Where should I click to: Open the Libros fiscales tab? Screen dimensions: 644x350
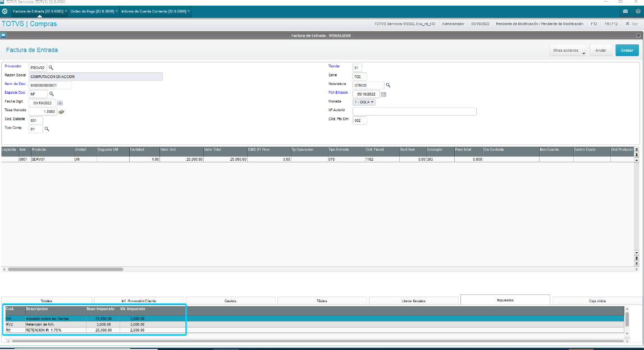tap(414, 301)
